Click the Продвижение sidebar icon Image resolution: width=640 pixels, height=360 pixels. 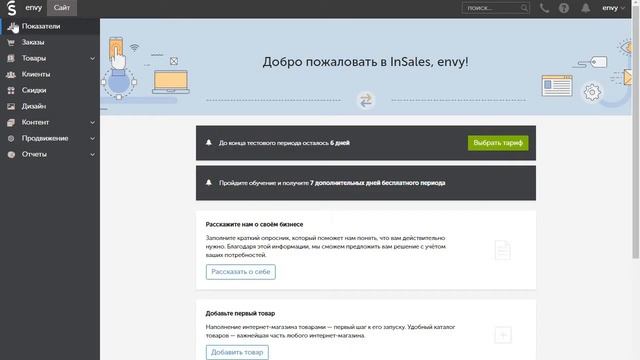(11, 138)
